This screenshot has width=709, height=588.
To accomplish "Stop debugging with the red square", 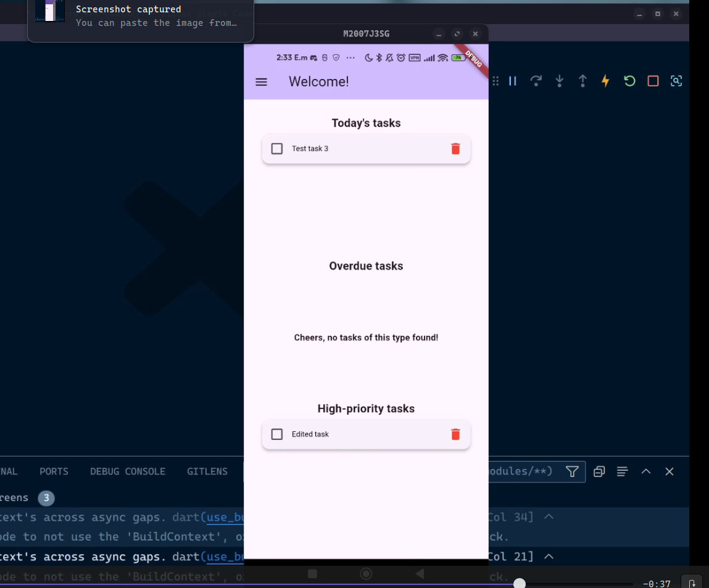I will (653, 81).
